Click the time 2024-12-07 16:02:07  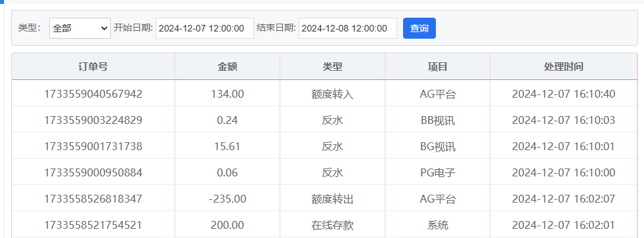point(563,199)
